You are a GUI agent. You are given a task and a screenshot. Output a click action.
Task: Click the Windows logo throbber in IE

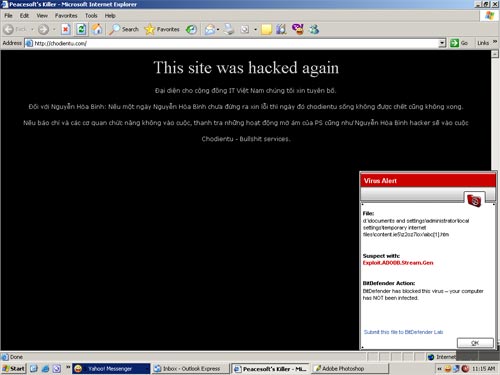click(489, 16)
